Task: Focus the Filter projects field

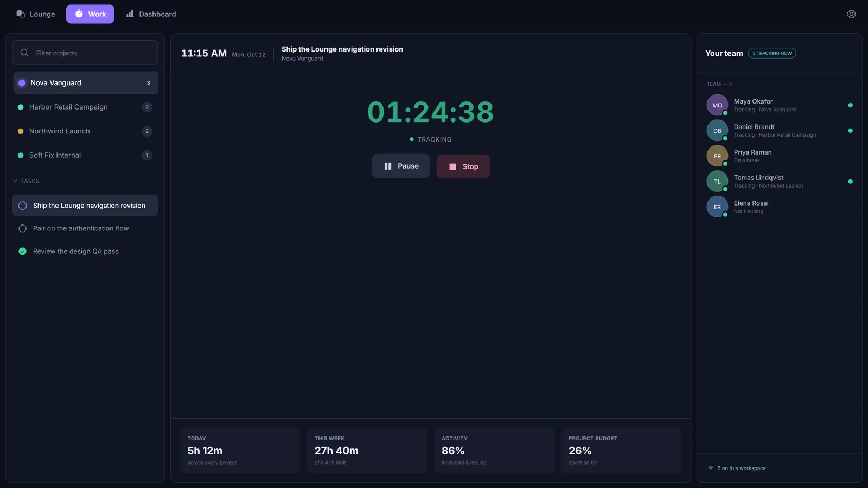Action: pyautogui.click(x=85, y=53)
